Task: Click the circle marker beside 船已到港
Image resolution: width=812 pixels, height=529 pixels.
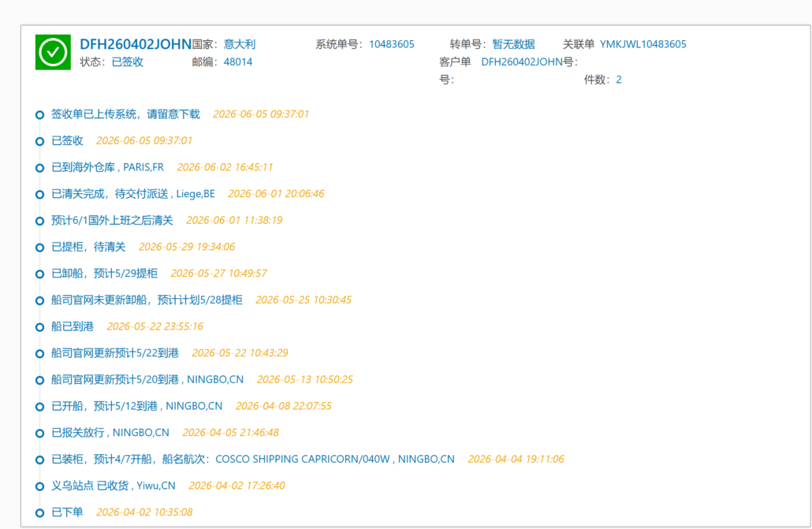Action: tap(40, 327)
